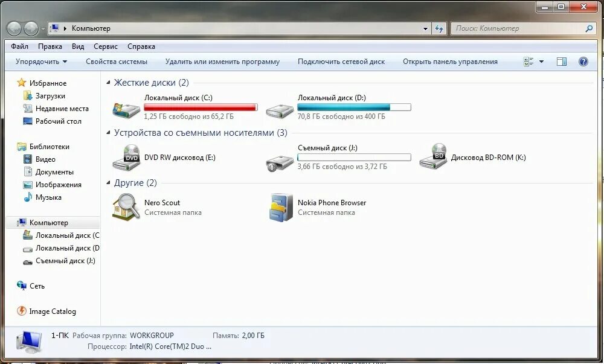The height and width of the screenshot is (364, 604).
Task: Open the Сервис menu
Action: pos(106,46)
